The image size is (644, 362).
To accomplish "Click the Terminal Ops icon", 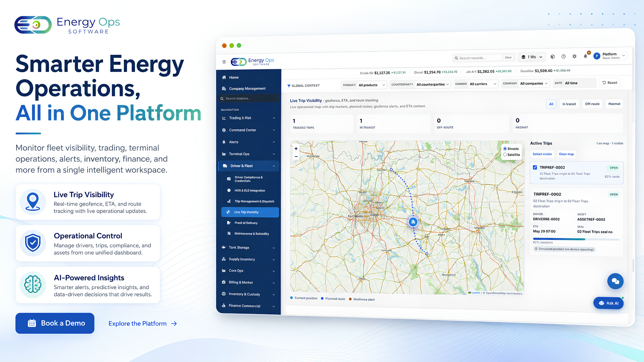I will (224, 154).
